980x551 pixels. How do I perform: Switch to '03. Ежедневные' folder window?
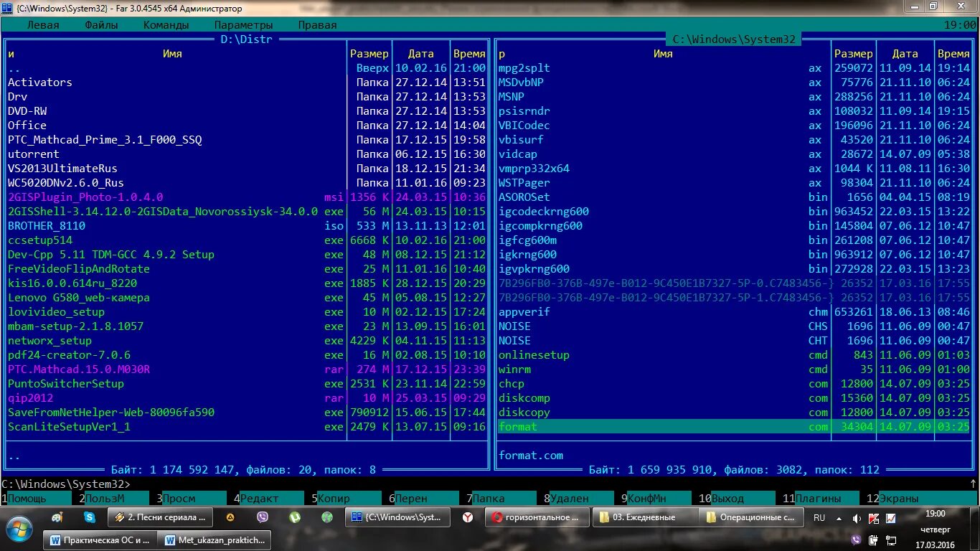pyautogui.click(x=644, y=517)
